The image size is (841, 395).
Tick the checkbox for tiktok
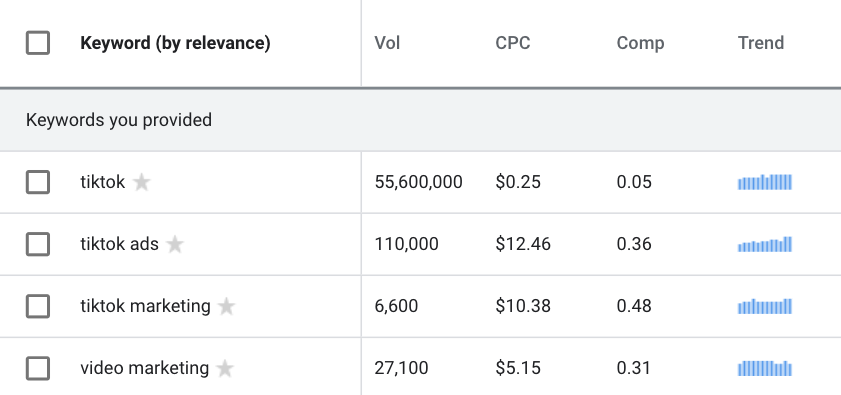point(38,182)
